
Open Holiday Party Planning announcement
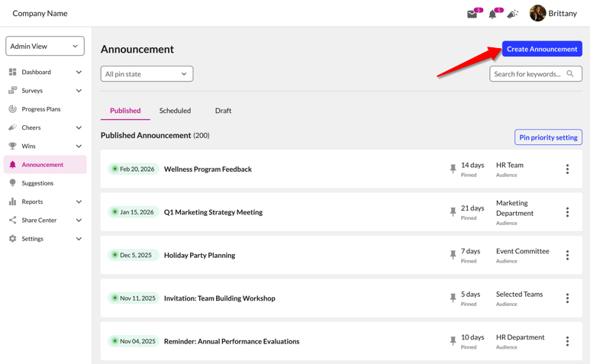(x=199, y=255)
